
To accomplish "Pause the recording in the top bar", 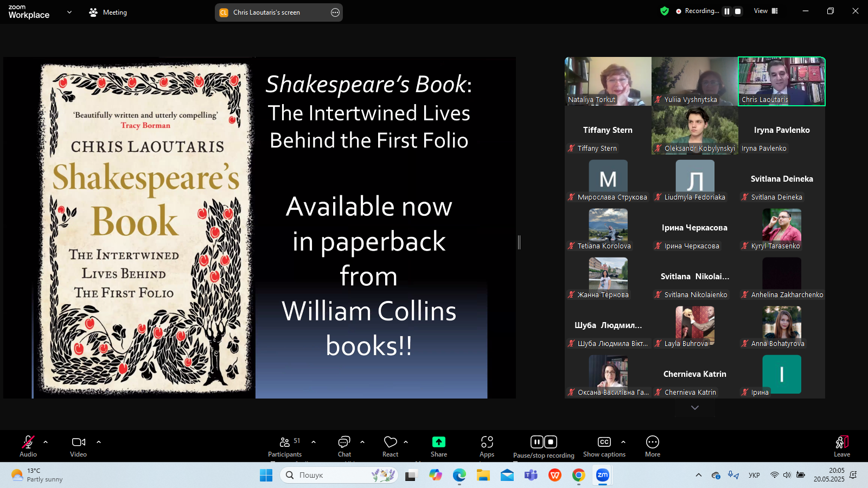I will click(727, 11).
